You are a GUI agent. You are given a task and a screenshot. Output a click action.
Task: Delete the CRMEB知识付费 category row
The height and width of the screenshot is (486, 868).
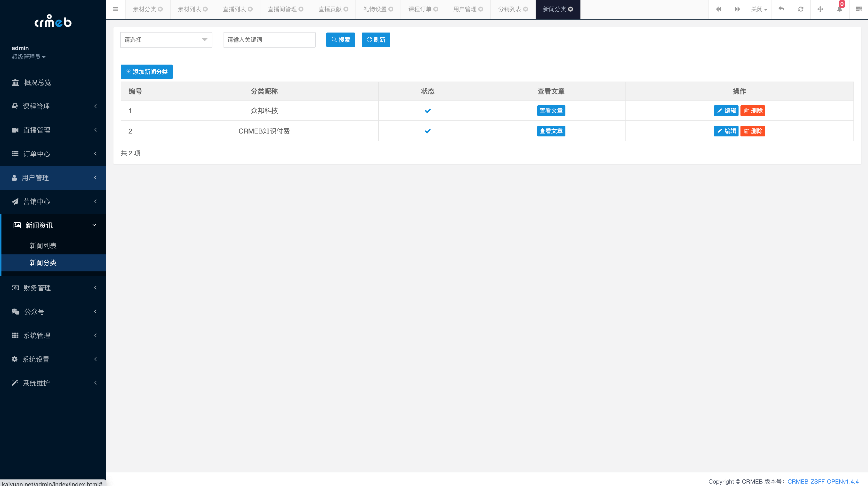[x=752, y=131]
